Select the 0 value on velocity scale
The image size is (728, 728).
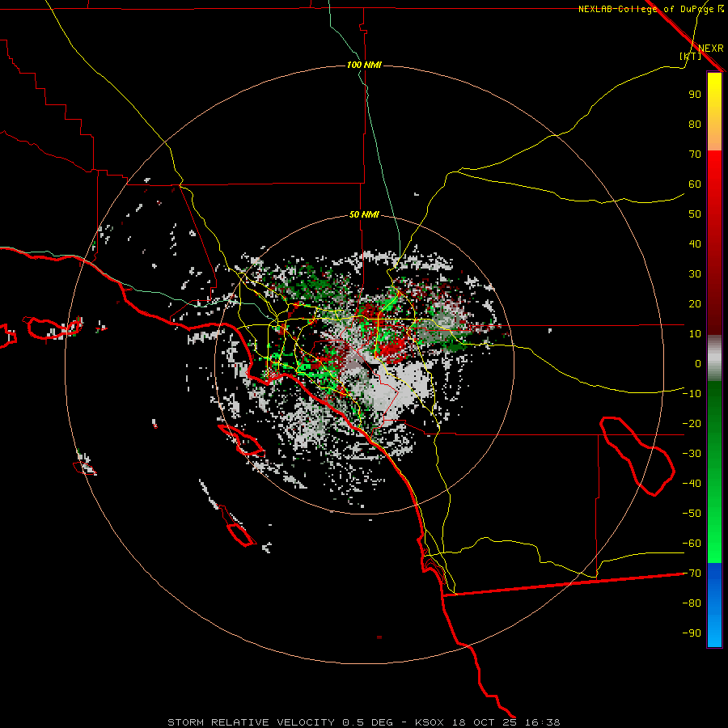698,364
